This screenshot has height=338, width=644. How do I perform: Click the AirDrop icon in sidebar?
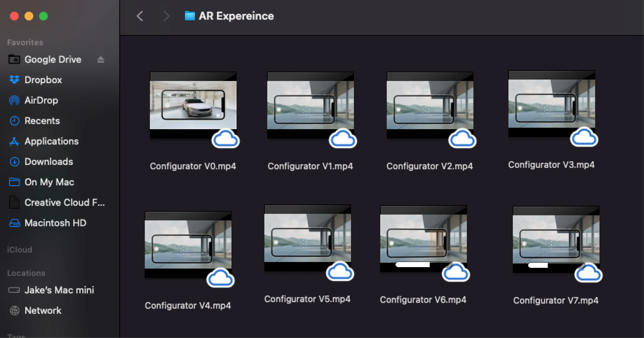click(x=14, y=100)
